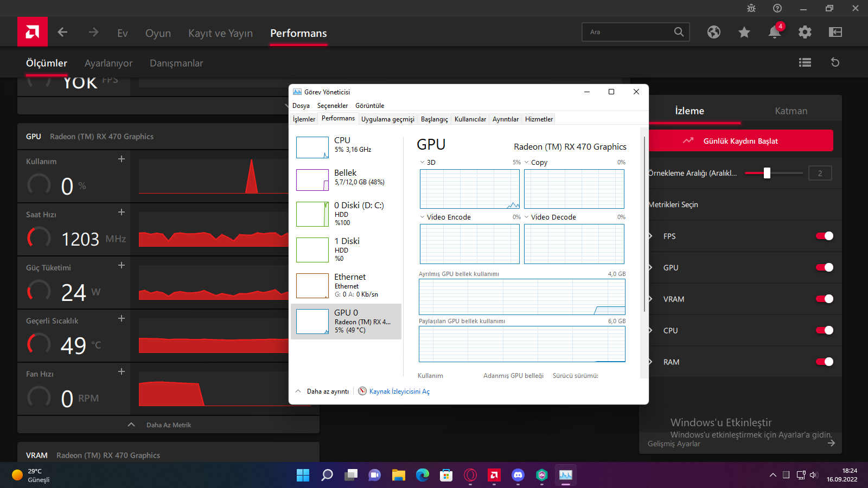This screenshot has height=488, width=868.
Task: Select CPU in Task Manager sidebar
Action: pos(347,146)
